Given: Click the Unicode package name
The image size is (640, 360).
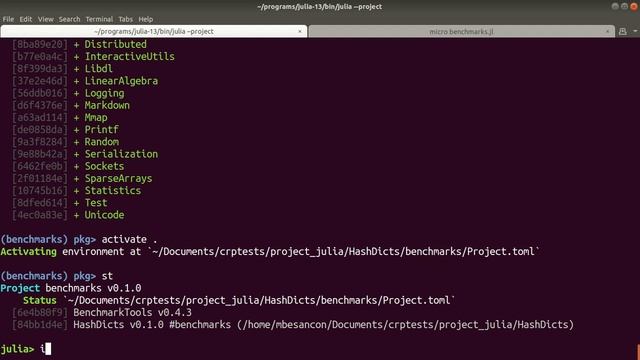Looking at the screenshot, I should 104,215.
